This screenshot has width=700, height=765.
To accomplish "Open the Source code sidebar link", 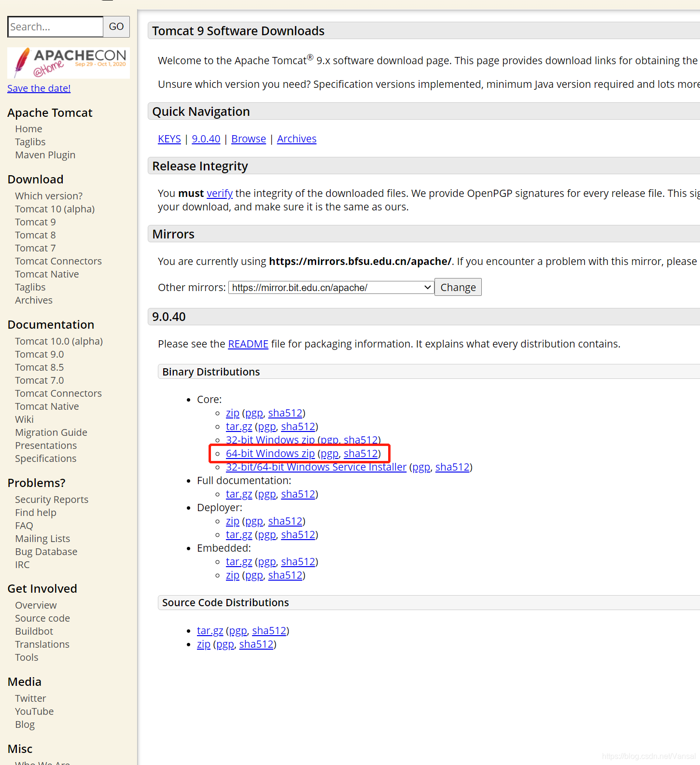I will pyautogui.click(x=42, y=618).
